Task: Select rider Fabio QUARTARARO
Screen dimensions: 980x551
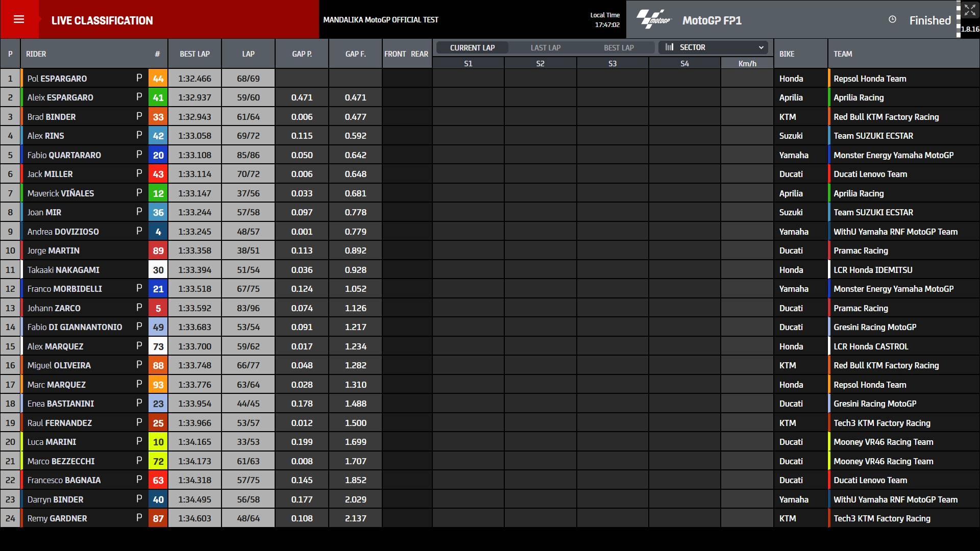Action: click(64, 155)
